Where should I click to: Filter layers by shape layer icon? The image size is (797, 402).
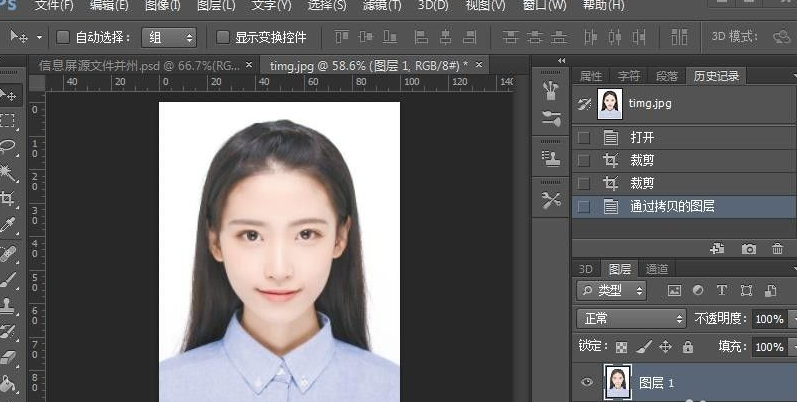[746, 290]
